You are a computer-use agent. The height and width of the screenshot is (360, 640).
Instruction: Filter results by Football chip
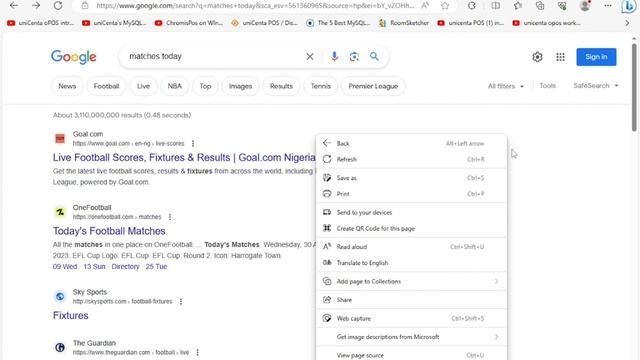tap(106, 86)
